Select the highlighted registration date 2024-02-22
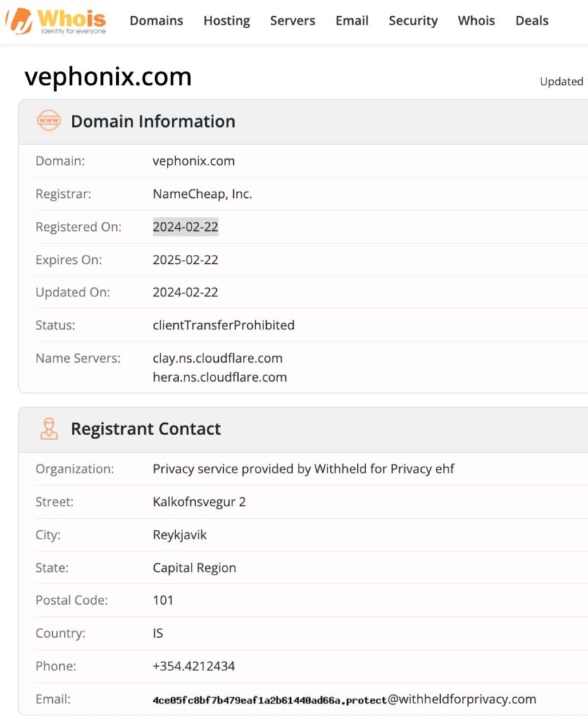Image resolution: width=588 pixels, height=721 pixels. tap(185, 227)
